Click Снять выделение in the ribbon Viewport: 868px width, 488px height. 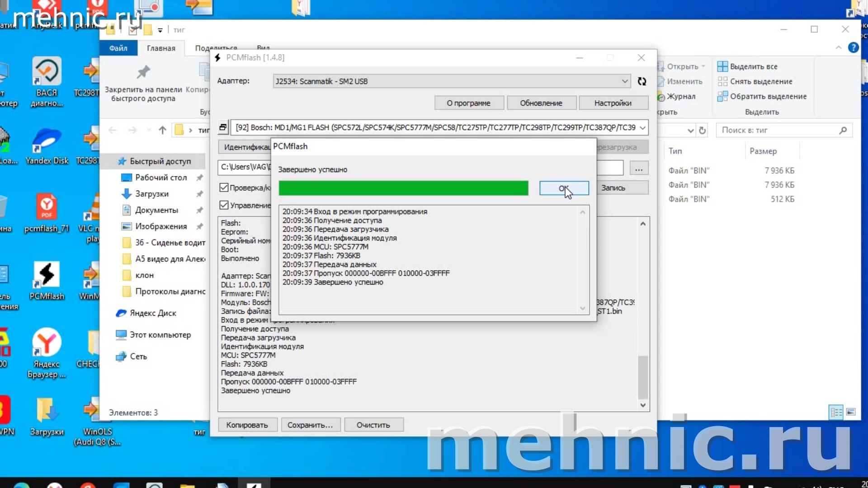(755, 81)
